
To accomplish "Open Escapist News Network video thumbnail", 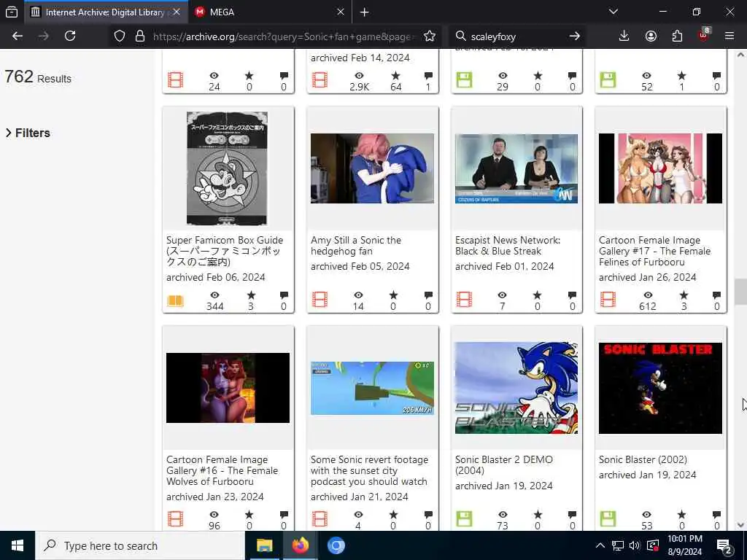I will (516, 168).
